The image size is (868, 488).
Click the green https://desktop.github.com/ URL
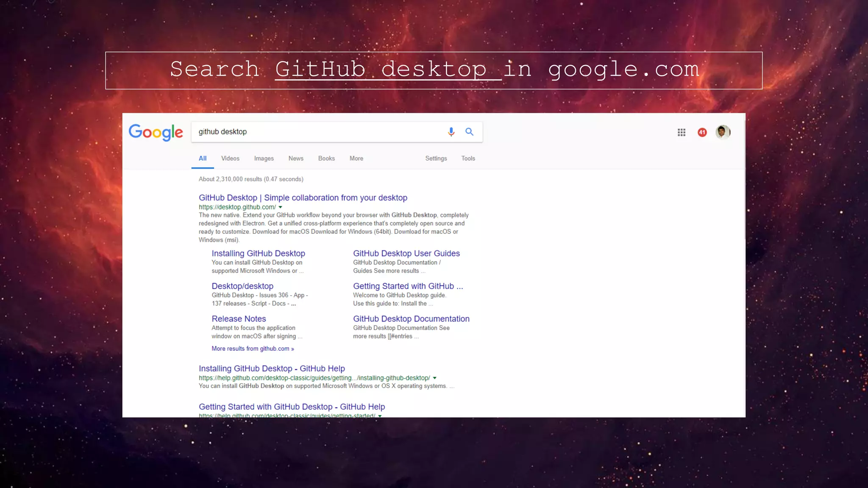237,207
